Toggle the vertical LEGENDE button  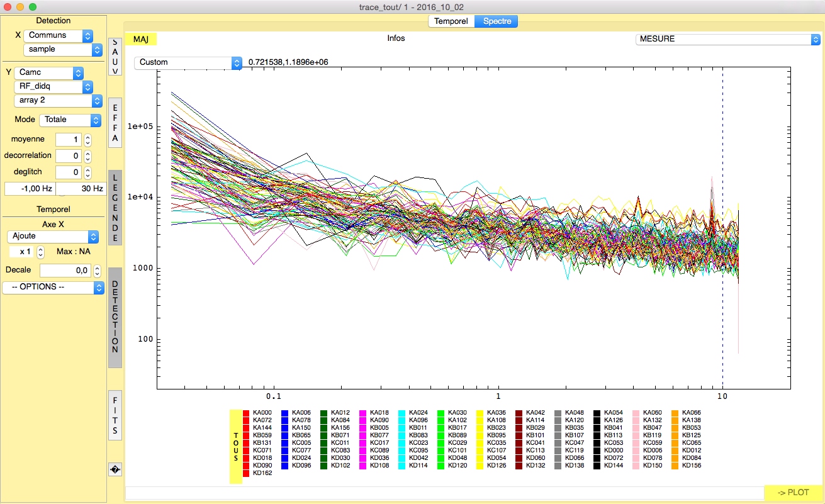point(115,208)
